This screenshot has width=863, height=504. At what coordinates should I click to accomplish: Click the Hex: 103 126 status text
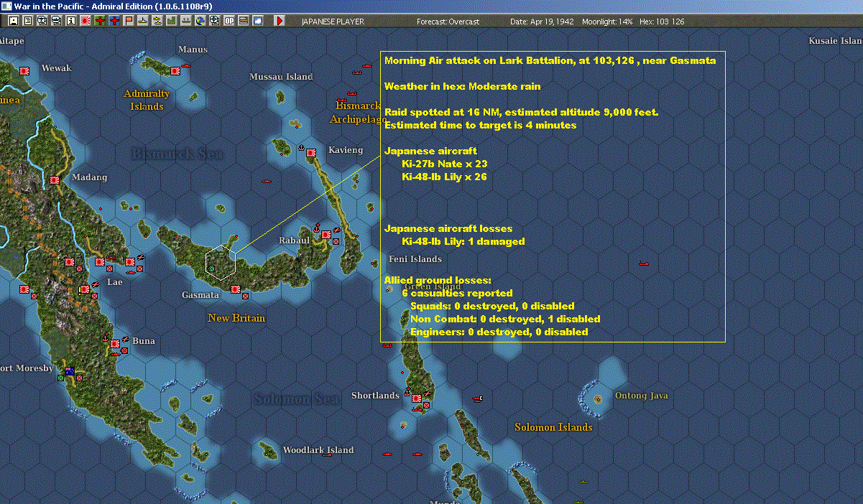click(x=661, y=22)
